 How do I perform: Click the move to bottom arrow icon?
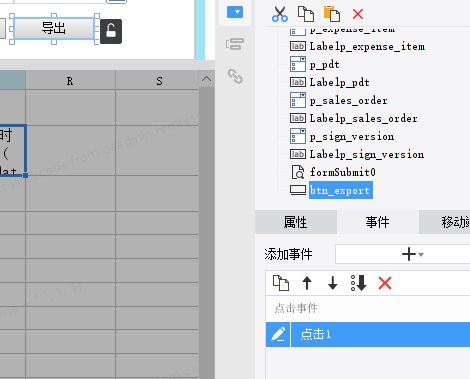tap(359, 283)
